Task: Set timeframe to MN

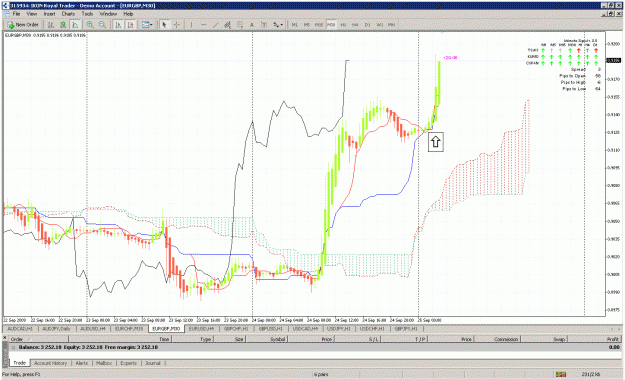Action: (x=392, y=25)
